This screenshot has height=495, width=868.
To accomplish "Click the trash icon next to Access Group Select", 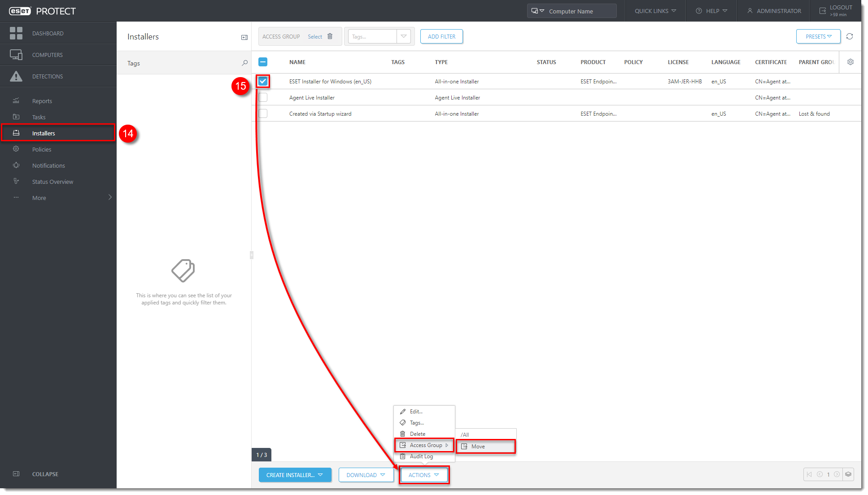I will 330,36.
